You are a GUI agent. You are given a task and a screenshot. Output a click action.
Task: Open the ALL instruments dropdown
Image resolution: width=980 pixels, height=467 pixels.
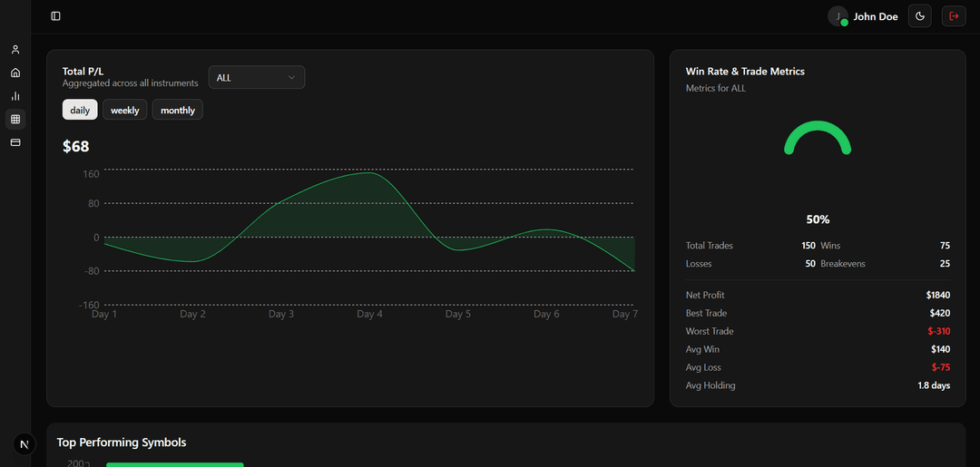pyautogui.click(x=256, y=78)
